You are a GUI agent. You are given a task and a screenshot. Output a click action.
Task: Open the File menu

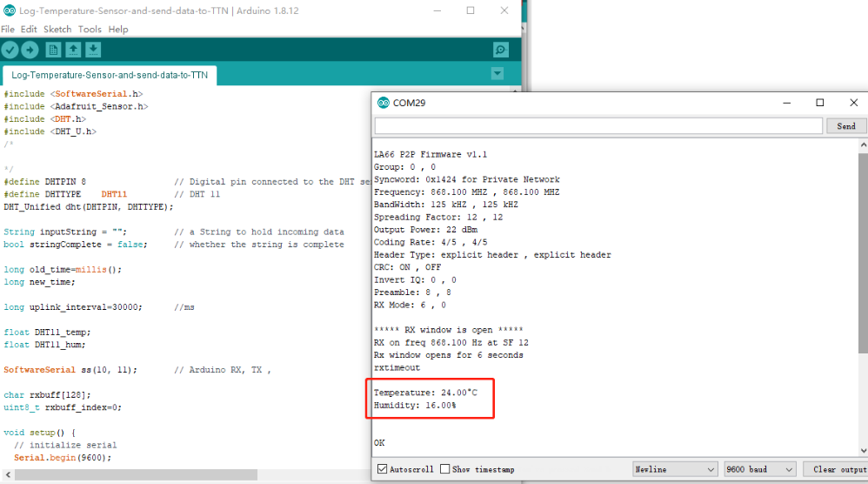coord(8,30)
